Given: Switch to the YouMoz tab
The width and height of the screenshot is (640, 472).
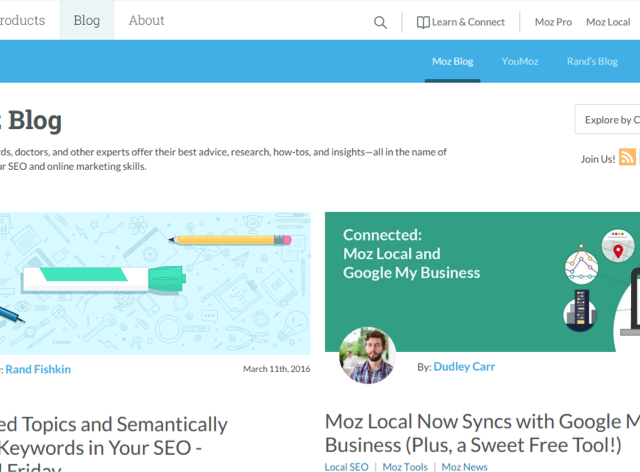Looking at the screenshot, I should point(520,61).
